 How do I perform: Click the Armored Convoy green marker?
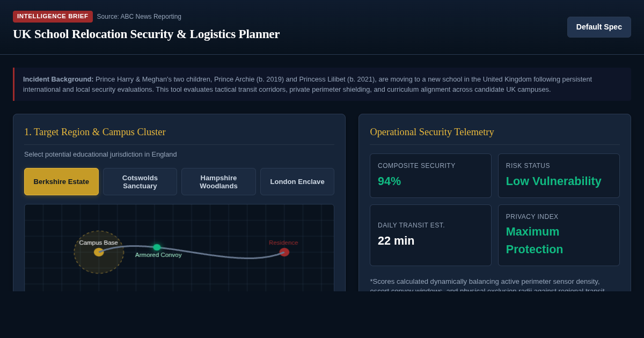point(157,247)
